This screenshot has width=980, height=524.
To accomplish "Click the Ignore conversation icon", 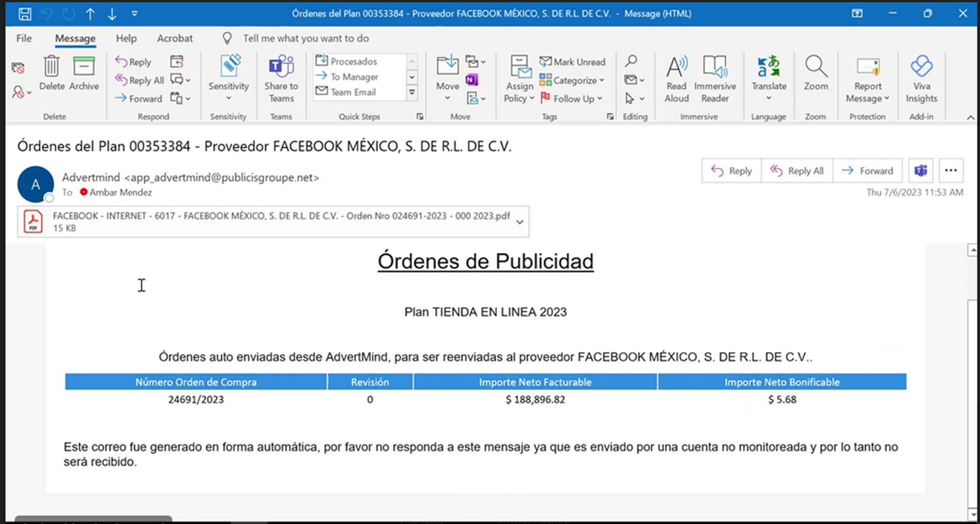I will [x=18, y=68].
